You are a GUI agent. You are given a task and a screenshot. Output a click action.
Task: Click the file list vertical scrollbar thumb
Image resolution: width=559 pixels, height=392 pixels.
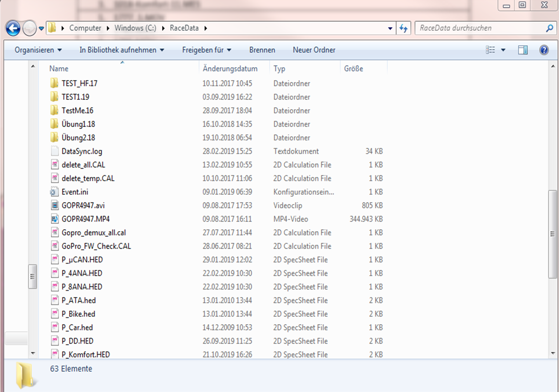(x=552, y=234)
